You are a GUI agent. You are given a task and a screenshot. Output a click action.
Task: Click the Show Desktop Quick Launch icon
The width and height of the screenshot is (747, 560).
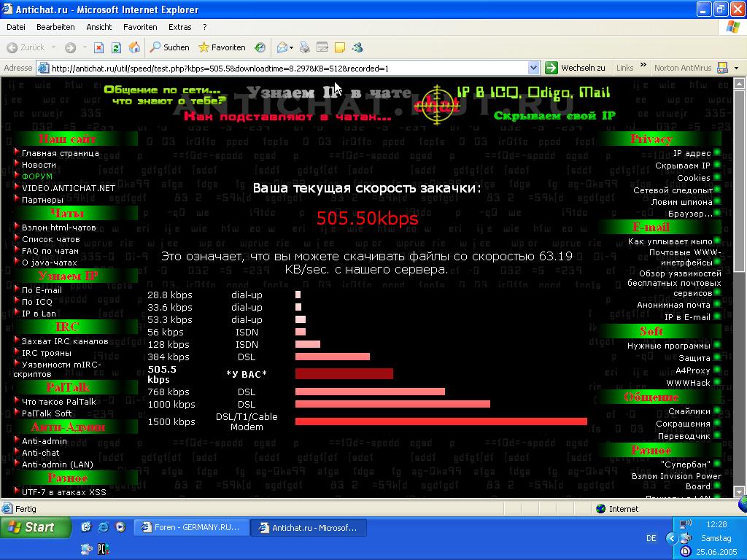[86, 527]
